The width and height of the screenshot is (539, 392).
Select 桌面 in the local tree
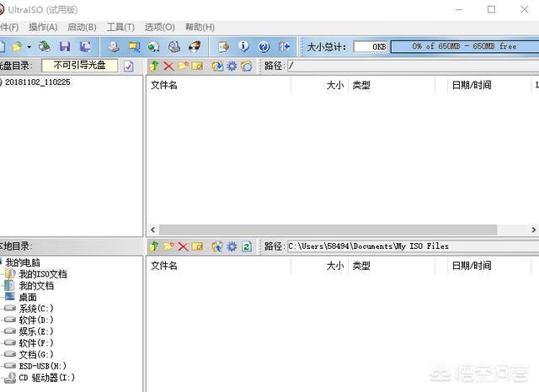[28, 297]
